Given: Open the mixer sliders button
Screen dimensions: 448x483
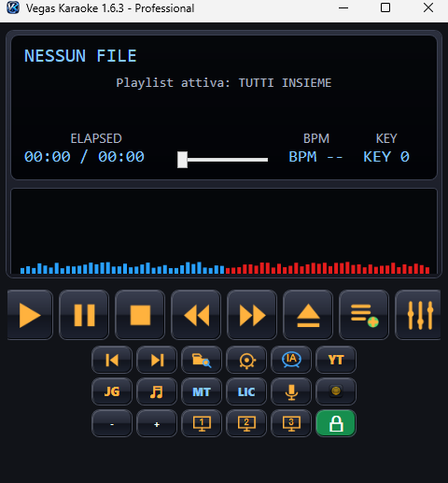Looking at the screenshot, I should click(x=418, y=315).
